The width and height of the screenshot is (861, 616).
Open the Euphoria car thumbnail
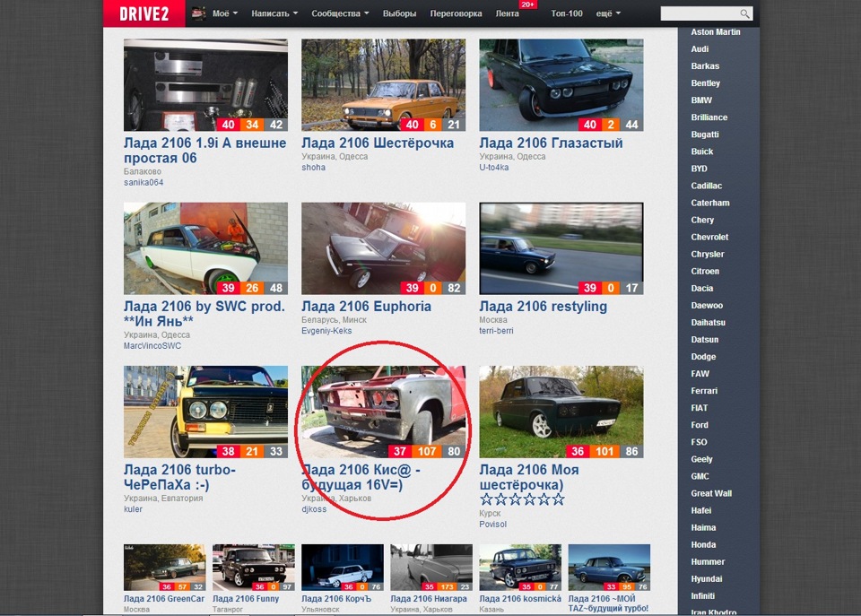[383, 248]
